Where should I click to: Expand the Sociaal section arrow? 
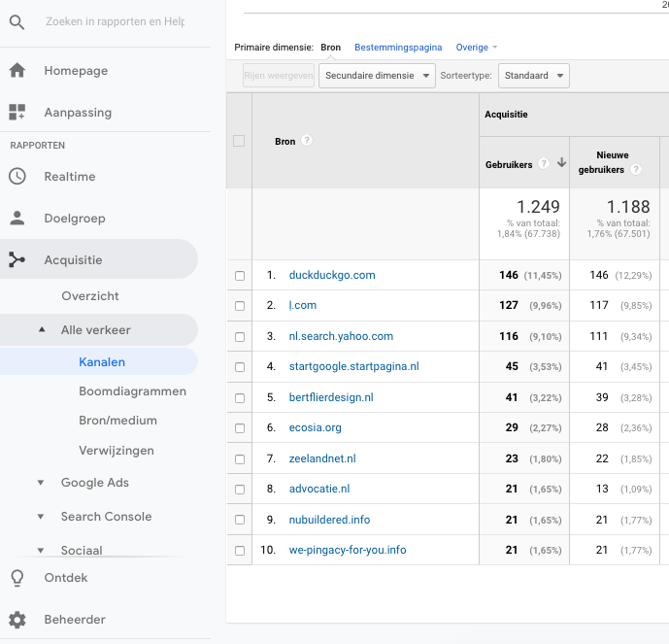click(41, 550)
